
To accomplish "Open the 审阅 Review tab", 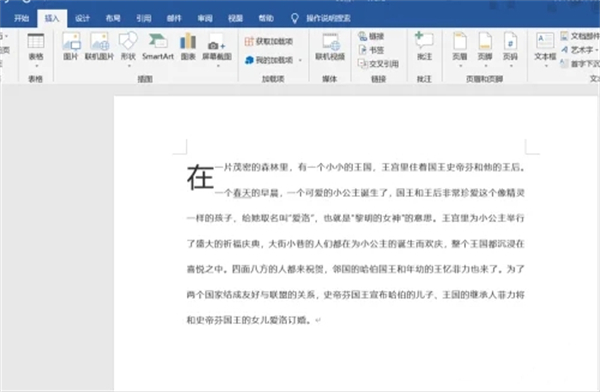I will [x=205, y=18].
